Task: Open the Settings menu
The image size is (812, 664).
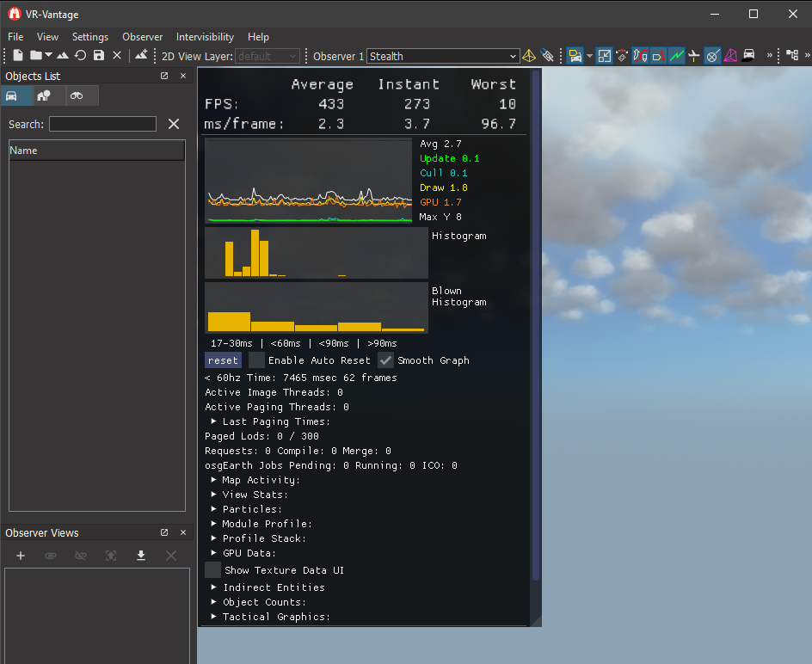Action: point(90,37)
